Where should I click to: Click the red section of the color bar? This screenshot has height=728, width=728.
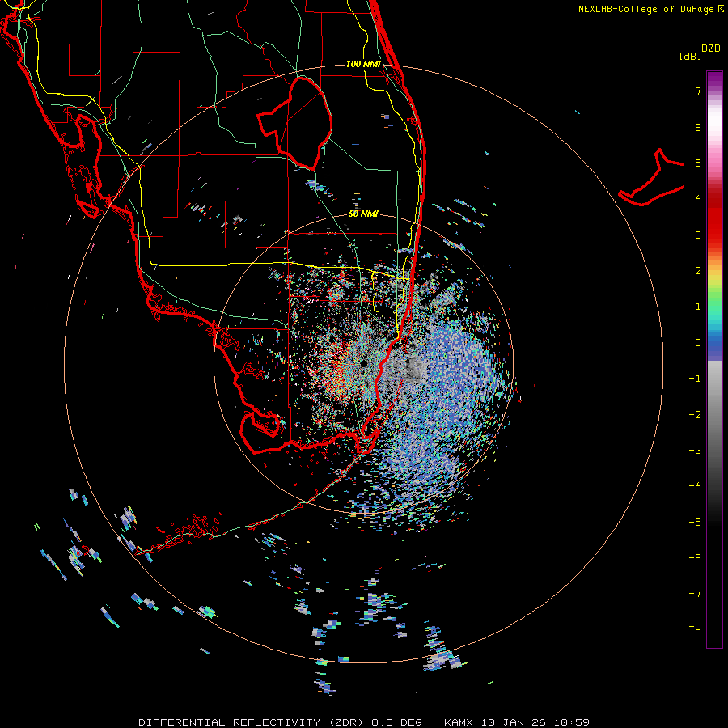[714, 218]
